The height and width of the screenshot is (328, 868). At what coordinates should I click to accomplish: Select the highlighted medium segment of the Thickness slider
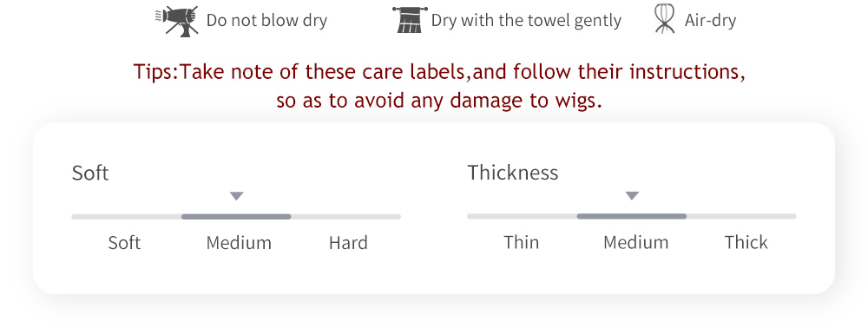coord(632,216)
